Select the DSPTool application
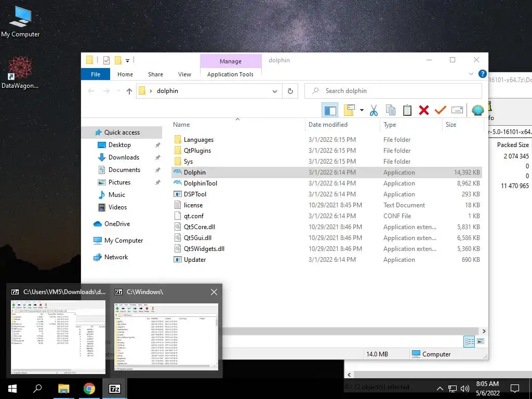Image resolution: width=532 pixels, height=399 pixels. (x=327, y=194)
